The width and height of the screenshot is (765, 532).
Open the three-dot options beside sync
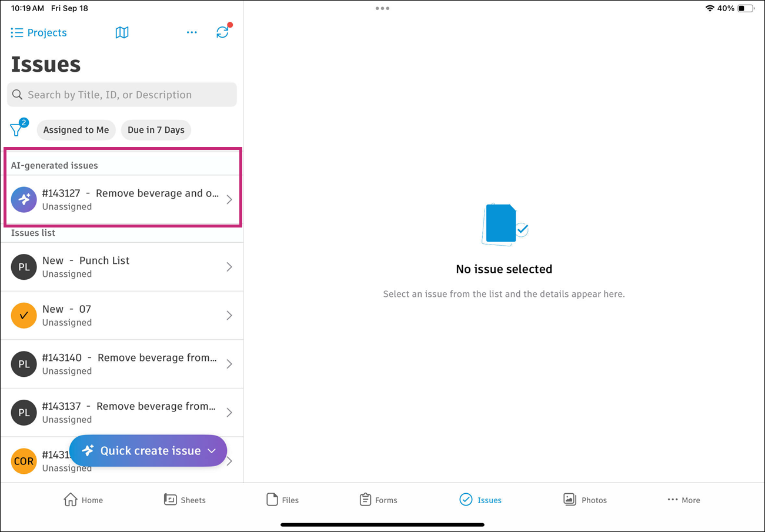pos(192,33)
